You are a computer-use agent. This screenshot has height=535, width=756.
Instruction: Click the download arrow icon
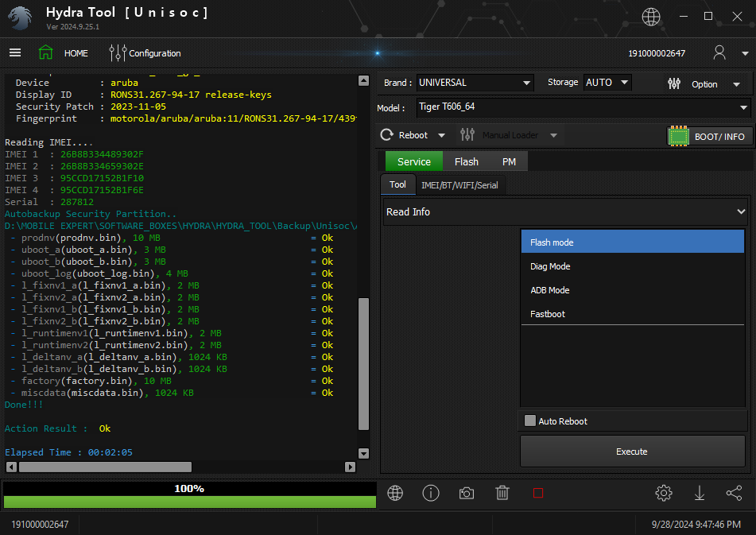tap(699, 493)
